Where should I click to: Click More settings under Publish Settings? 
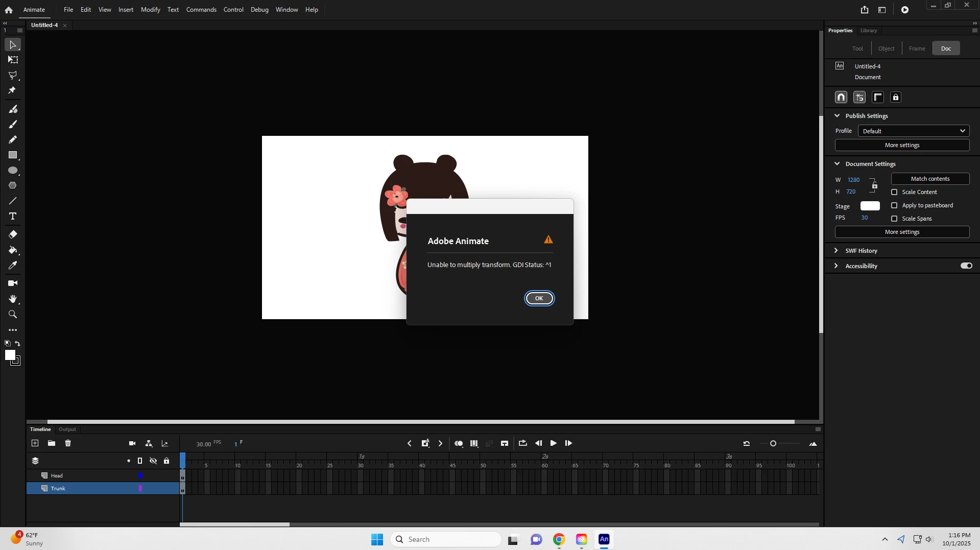pyautogui.click(x=902, y=146)
